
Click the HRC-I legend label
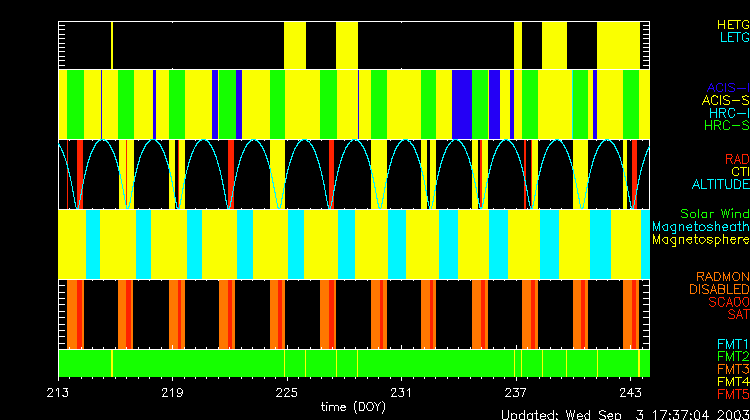coord(729,113)
